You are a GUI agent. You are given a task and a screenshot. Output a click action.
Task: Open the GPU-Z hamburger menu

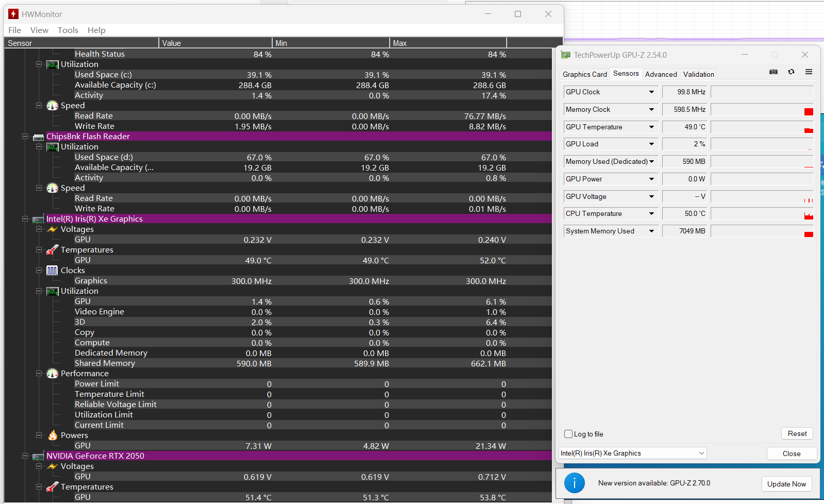coord(809,72)
